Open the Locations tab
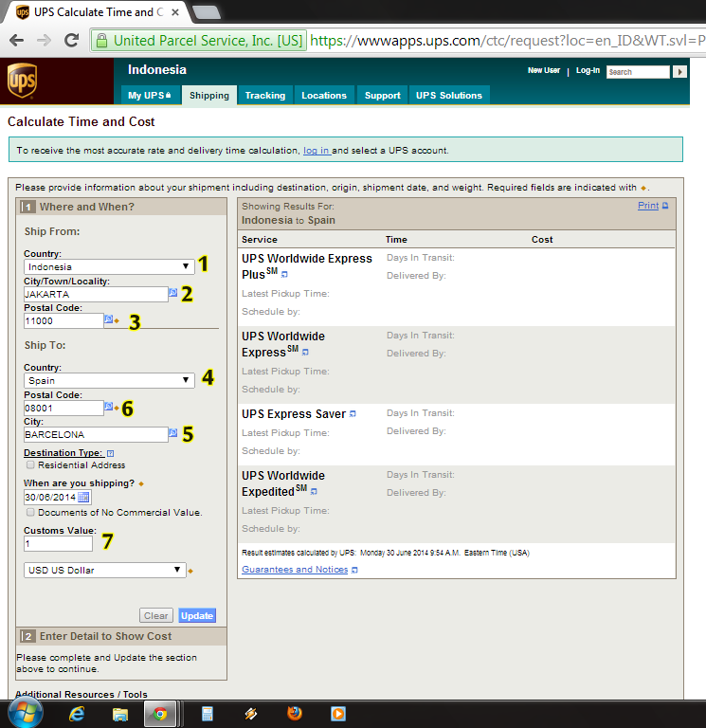This screenshot has width=706, height=728. tap(324, 95)
